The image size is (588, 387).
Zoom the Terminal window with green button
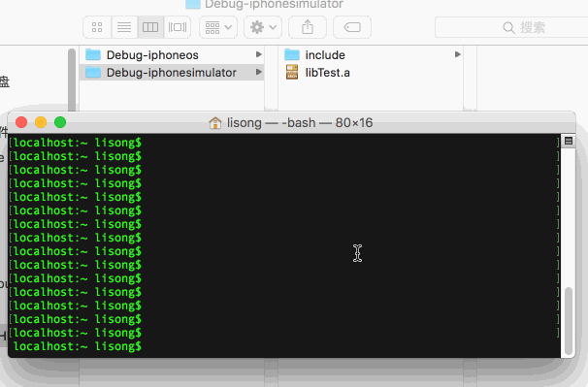point(60,122)
